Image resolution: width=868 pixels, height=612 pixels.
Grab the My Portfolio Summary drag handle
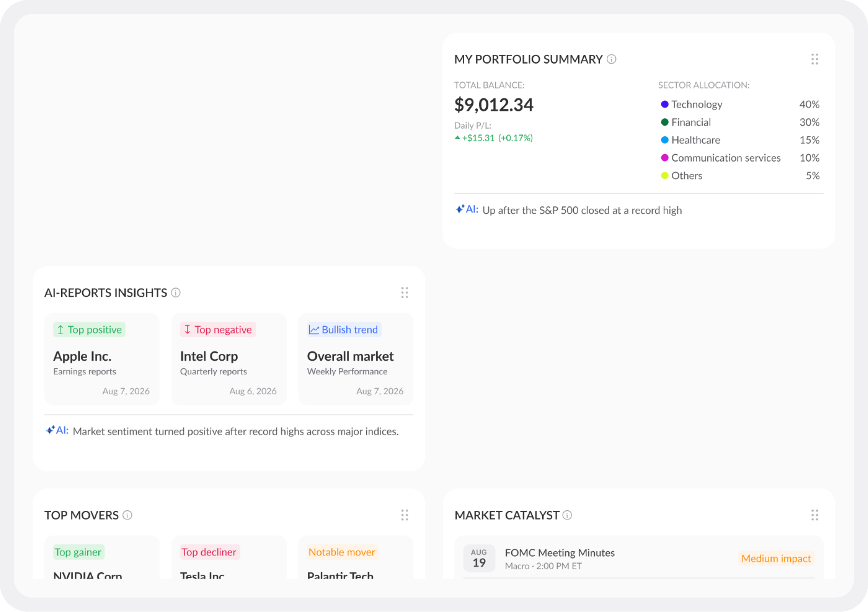pos(815,59)
